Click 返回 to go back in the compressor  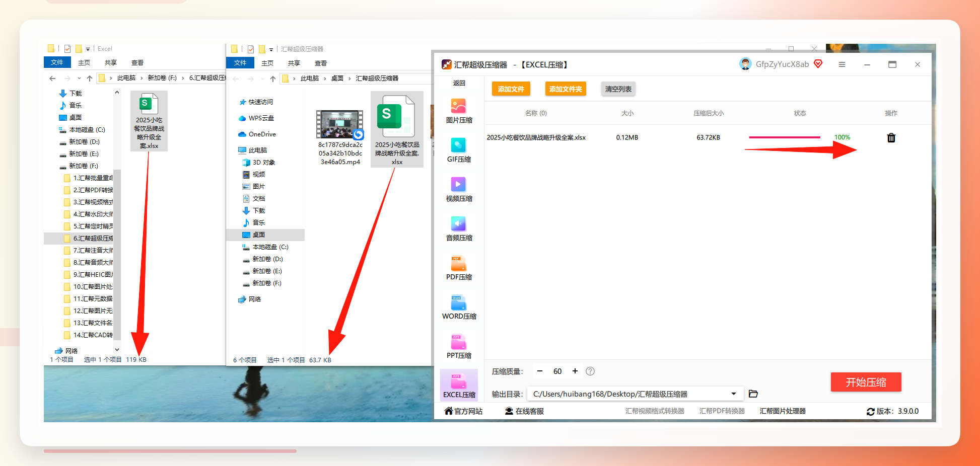pos(459,83)
